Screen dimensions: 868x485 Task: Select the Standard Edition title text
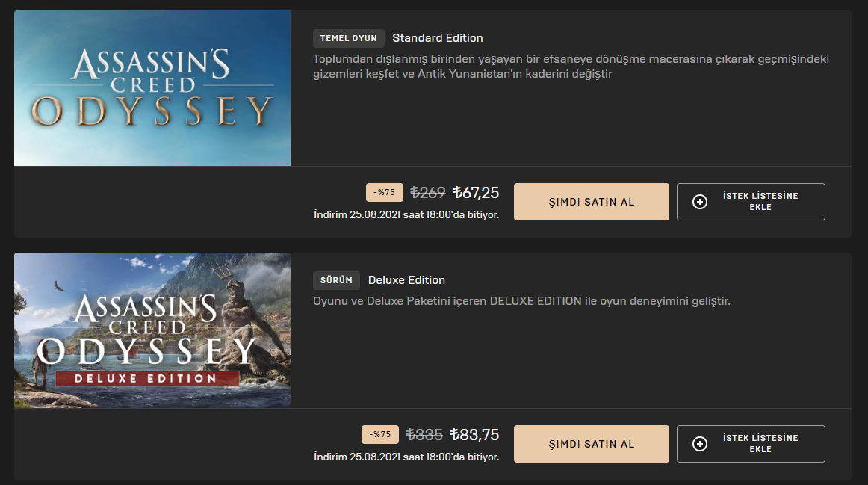(x=438, y=38)
